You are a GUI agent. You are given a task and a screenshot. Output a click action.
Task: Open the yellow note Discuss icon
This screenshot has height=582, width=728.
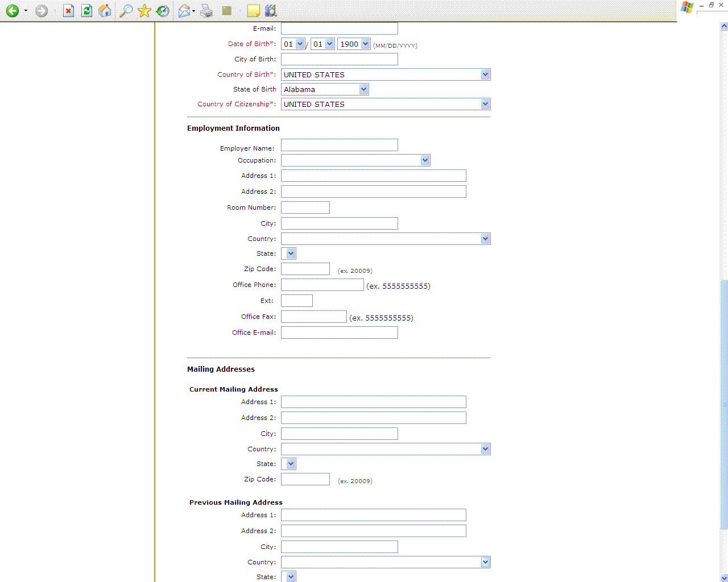point(253,11)
